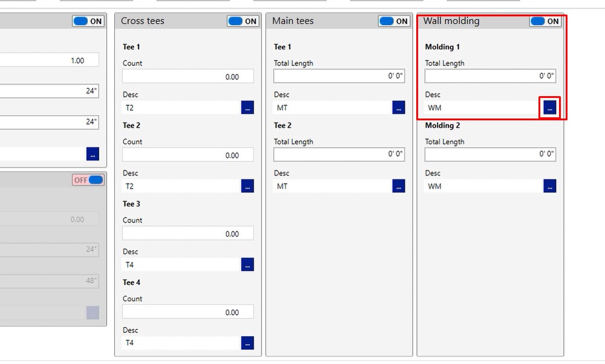
Task: Click the ellipsis button next to Tee 4 Desc
Action: coord(247,343)
